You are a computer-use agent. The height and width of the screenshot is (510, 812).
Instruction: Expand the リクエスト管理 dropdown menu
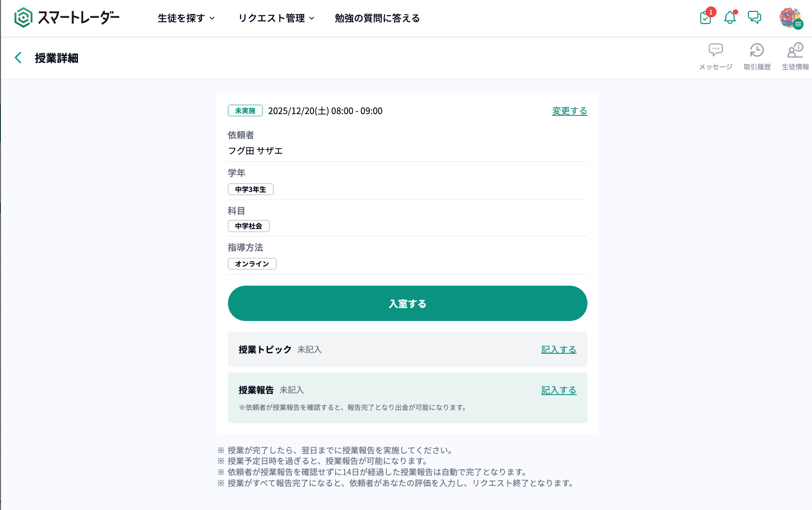[276, 18]
